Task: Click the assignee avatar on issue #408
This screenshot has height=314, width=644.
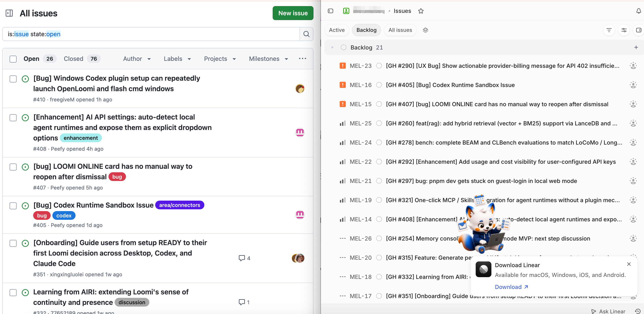Action: point(300,132)
